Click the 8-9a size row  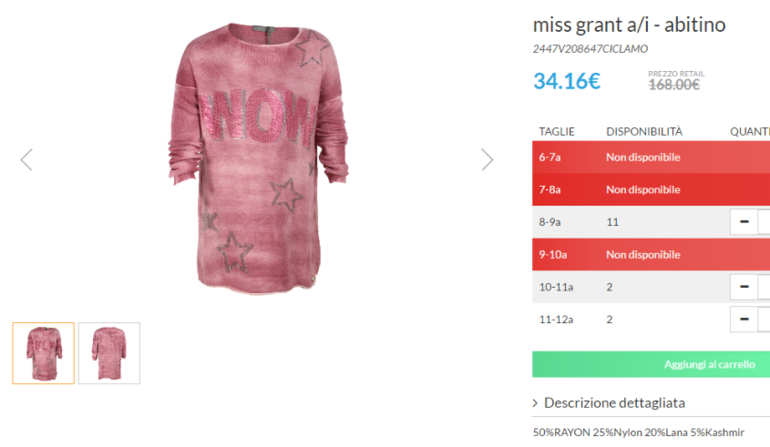651,222
